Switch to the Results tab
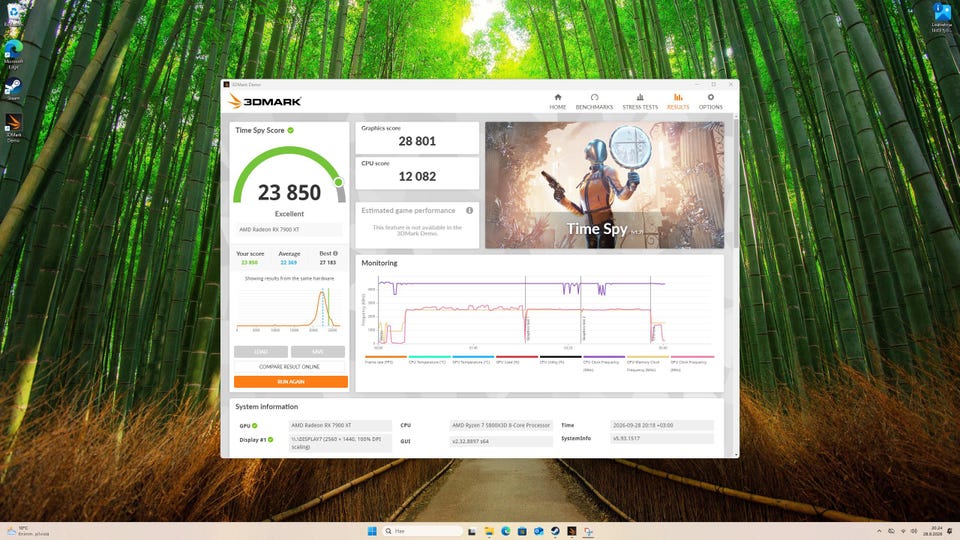 point(678,102)
